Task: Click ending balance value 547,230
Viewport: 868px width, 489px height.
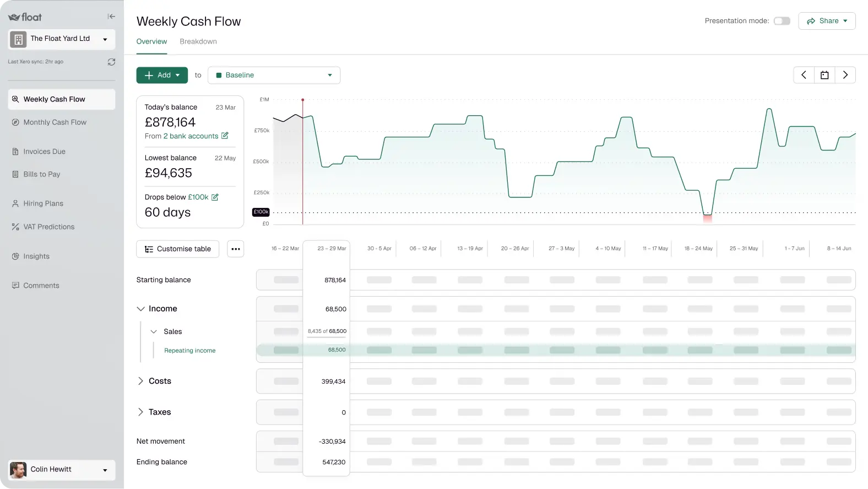Action: 334,462
